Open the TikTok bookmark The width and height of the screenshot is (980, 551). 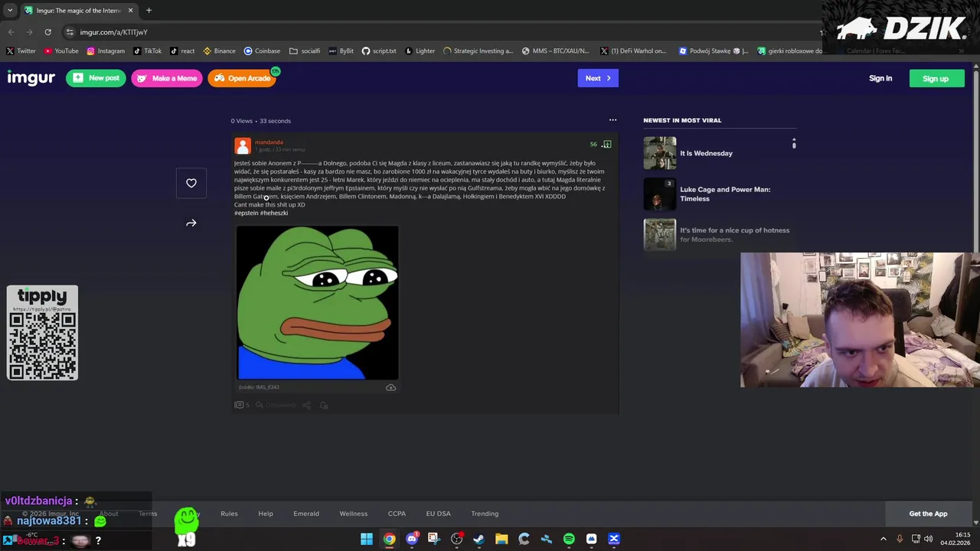click(x=147, y=51)
